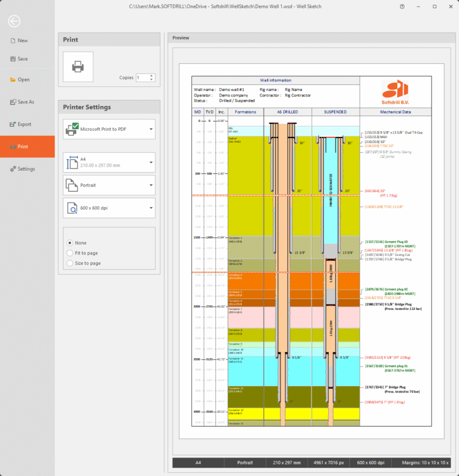Click inside the Copies number field
459x476 pixels.
[142, 77]
